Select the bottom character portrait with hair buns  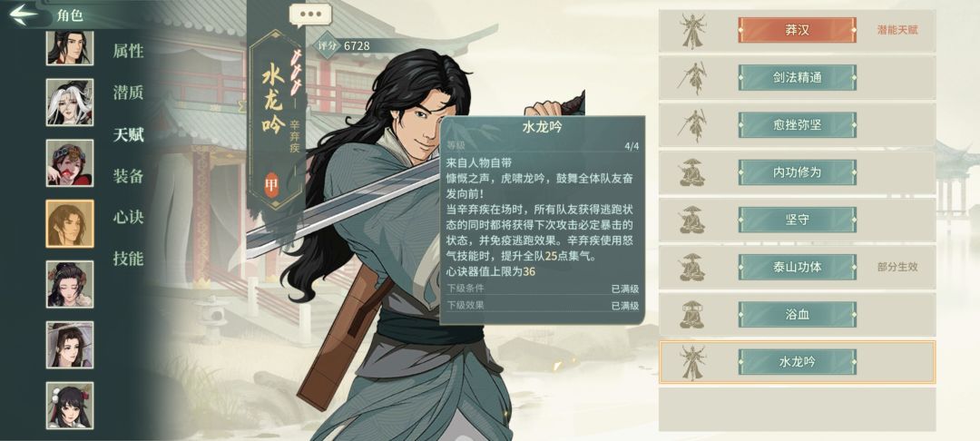coord(69,406)
